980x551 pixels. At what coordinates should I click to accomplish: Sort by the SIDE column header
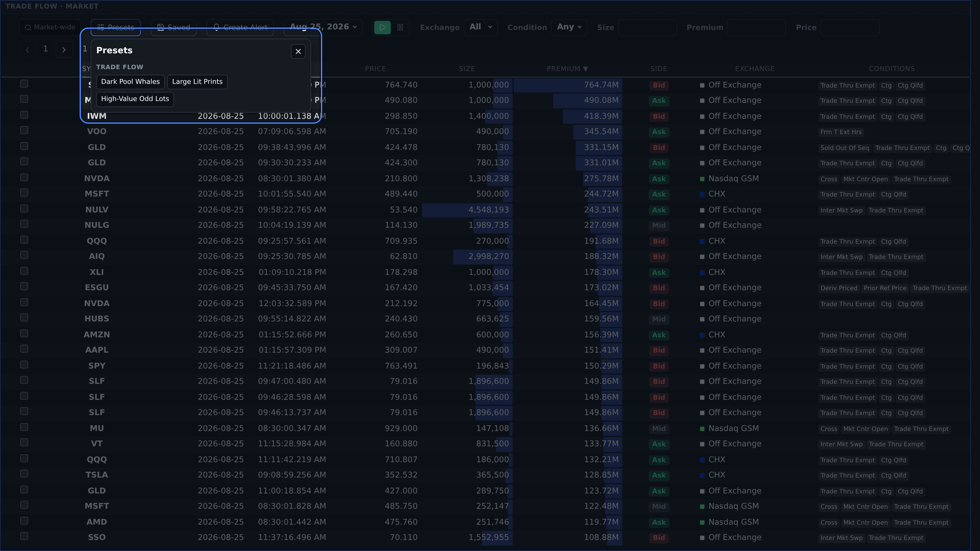(x=658, y=69)
